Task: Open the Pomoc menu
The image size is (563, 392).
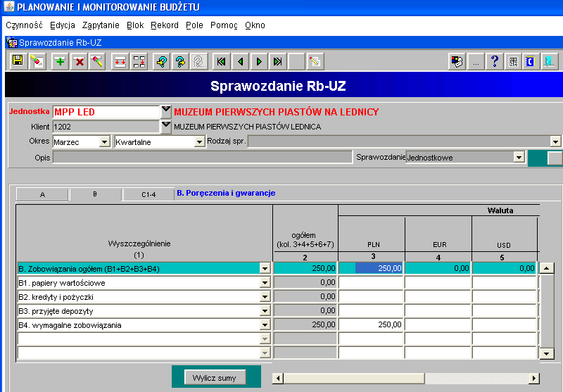Action: point(224,25)
